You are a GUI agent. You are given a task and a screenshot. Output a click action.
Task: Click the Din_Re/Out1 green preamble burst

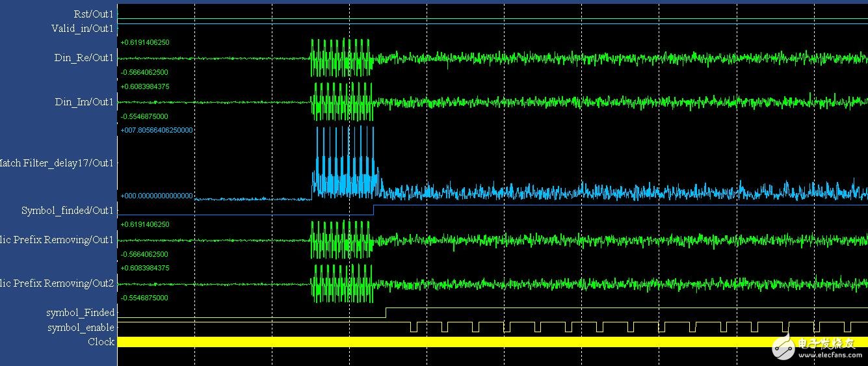(x=341, y=58)
